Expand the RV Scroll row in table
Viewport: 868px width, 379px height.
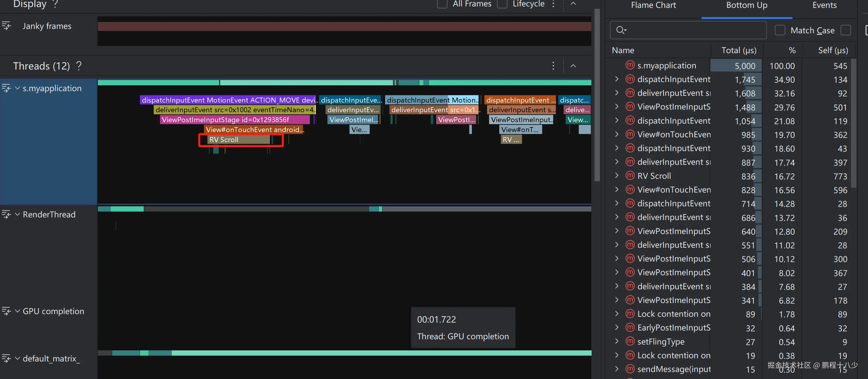pos(617,176)
